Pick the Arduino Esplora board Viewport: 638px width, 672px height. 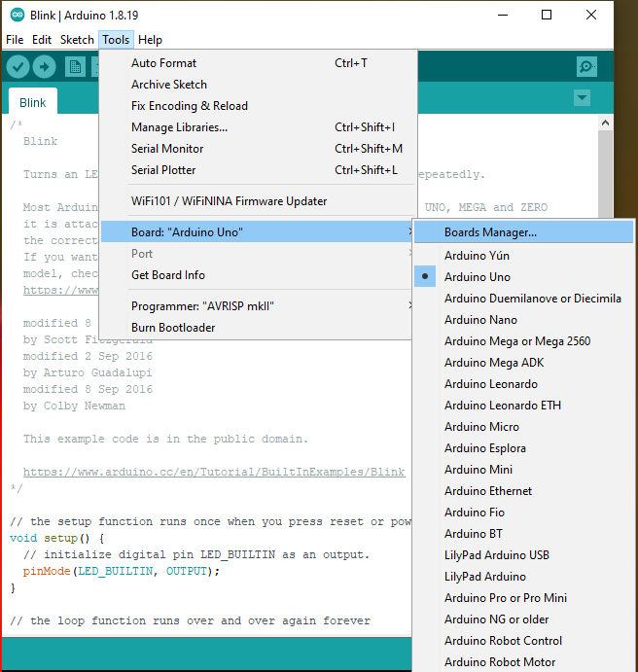(523, 448)
